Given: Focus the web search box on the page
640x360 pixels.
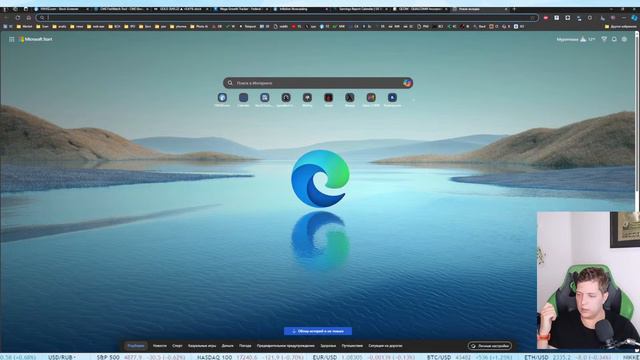Looking at the screenshot, I should [x=318, y=83].
